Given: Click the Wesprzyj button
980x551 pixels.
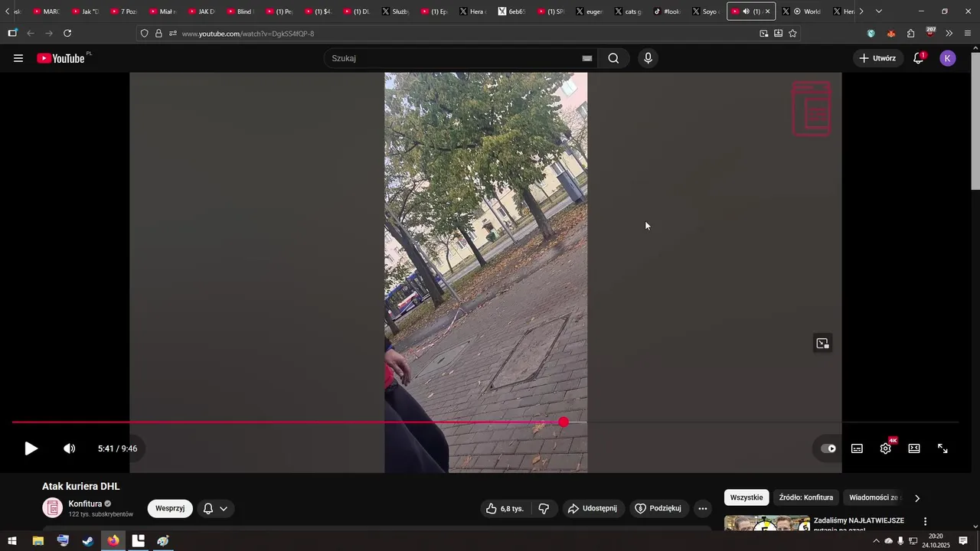Looking at the screenshot, I should pyautogui.click(x=170, y=508).
